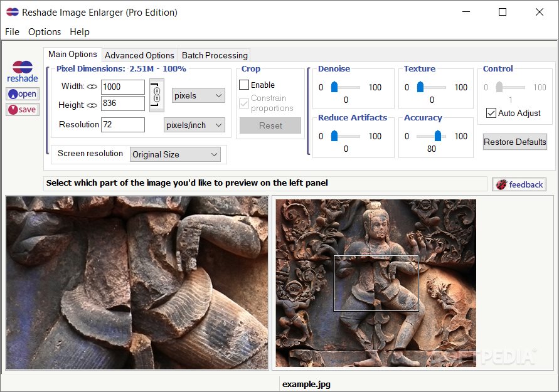The image size is (559, 392).
Task: Click the reshade logo icon
Action: coord(23,72)
